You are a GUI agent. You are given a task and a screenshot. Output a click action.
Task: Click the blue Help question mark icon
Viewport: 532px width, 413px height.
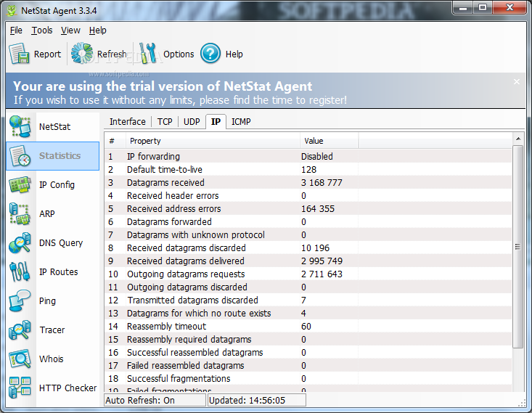(210, 53)
